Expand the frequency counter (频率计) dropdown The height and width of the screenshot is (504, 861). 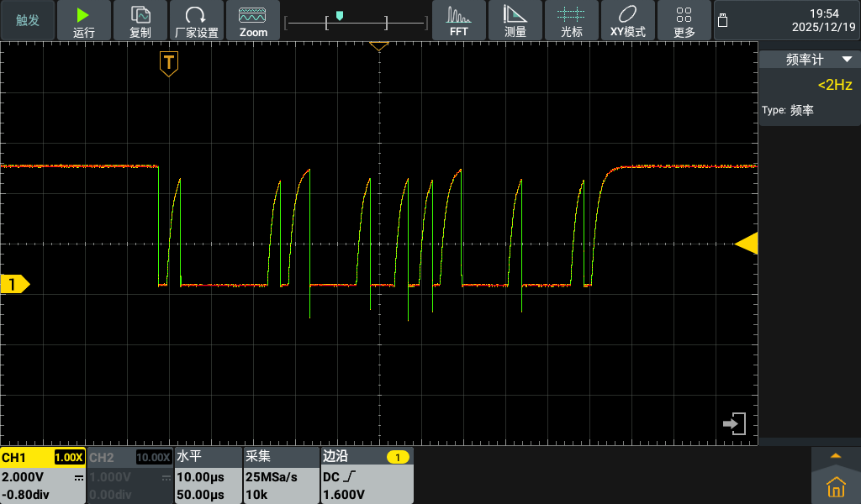809,60
